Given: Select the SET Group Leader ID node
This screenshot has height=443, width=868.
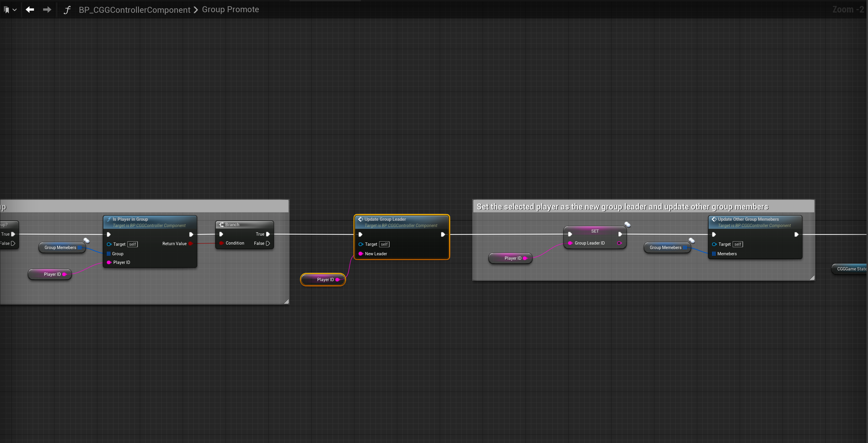Looking at the screenshot, I should pos(595,231).
